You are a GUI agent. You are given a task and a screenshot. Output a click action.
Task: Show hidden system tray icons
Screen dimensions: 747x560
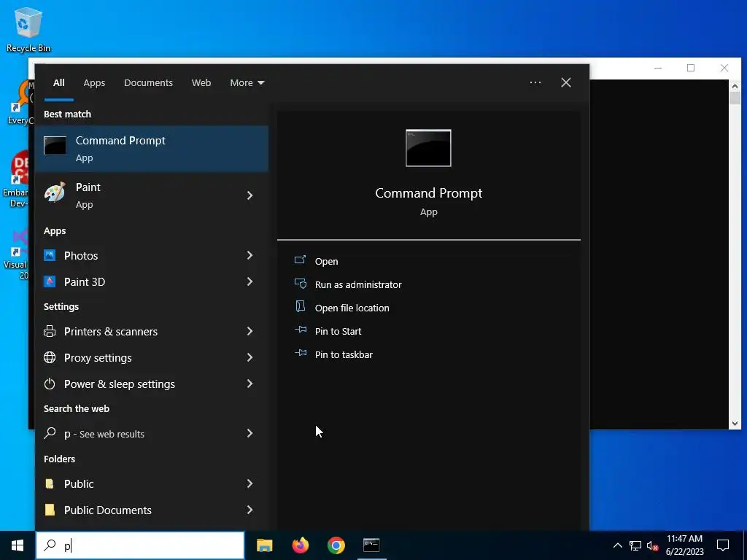(x=617, y=545)
